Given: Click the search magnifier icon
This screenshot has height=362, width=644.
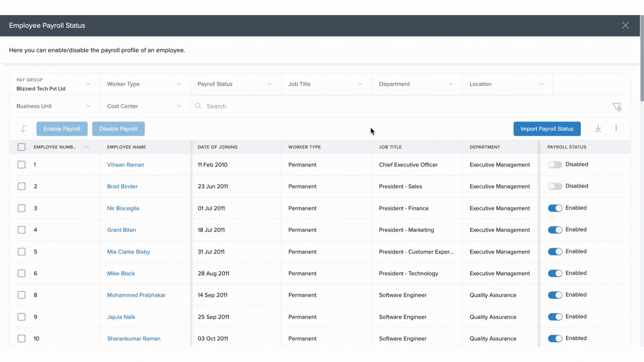Looking at the screenshot, I should 198,106.
